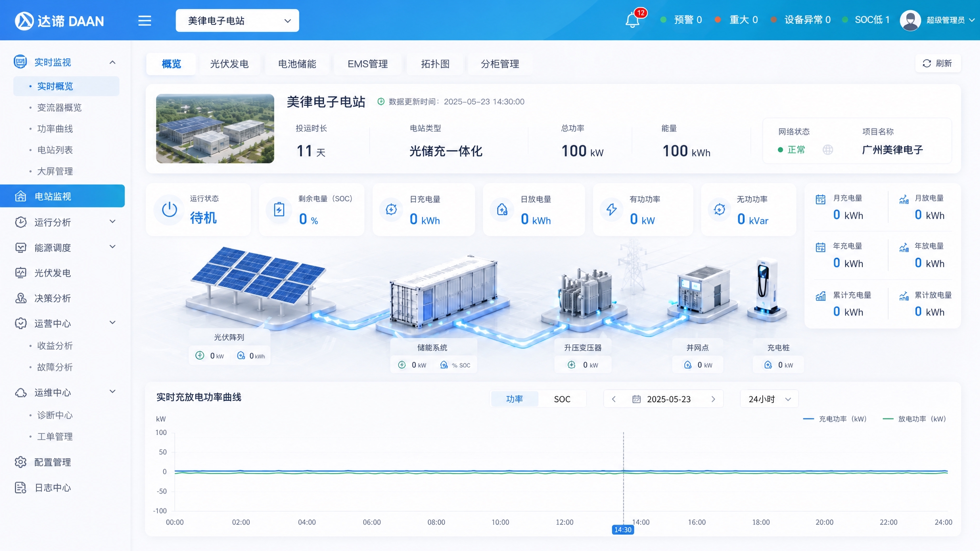
Task: Click the 配置管理 gear icon in sidebar
Action: (21, 462)
